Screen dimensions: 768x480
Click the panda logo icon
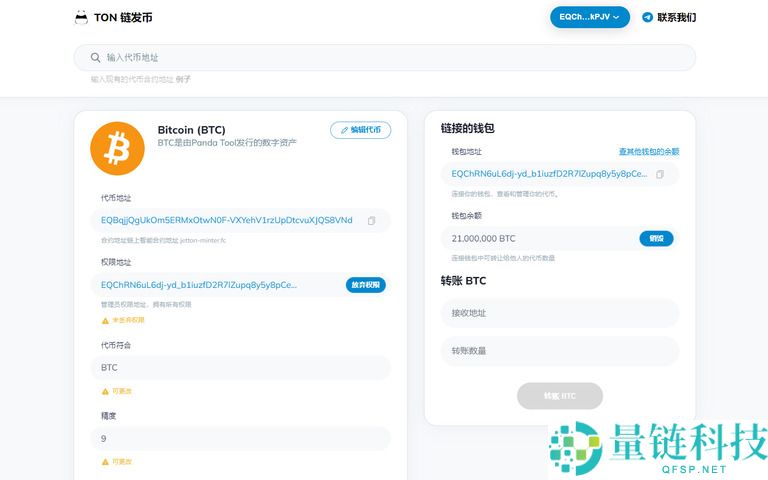(x=81, y=18)
